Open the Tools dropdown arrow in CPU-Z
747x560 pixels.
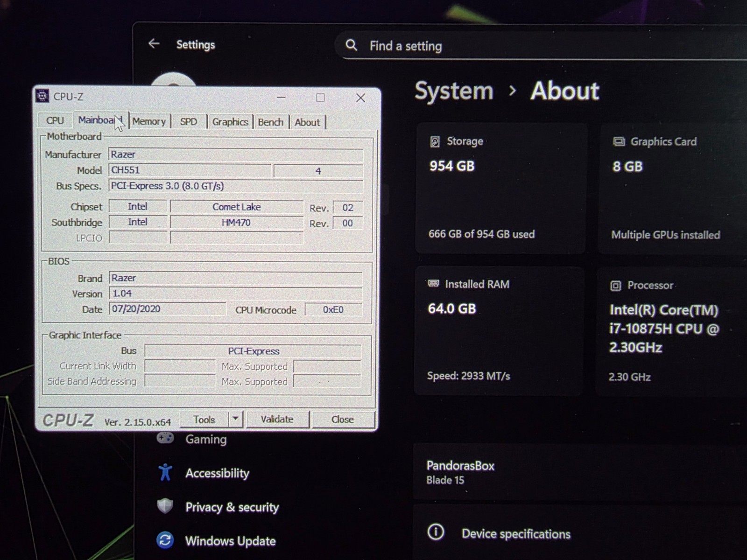[235, 419]
